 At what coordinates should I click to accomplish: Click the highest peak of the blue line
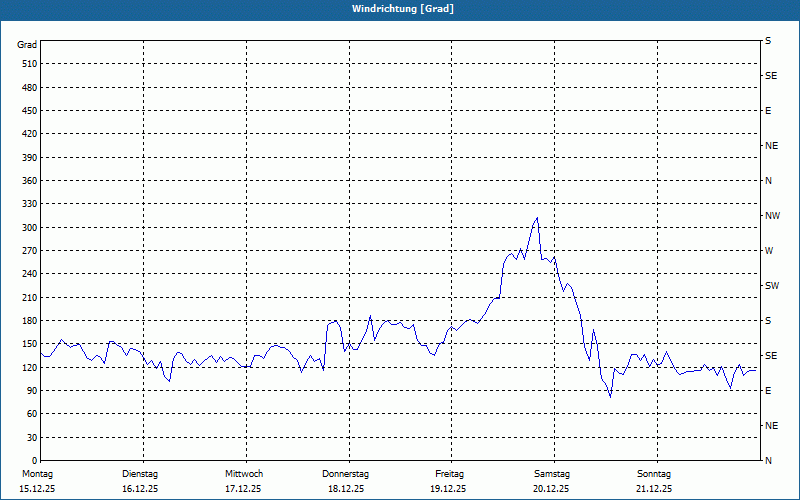point(537,218)
